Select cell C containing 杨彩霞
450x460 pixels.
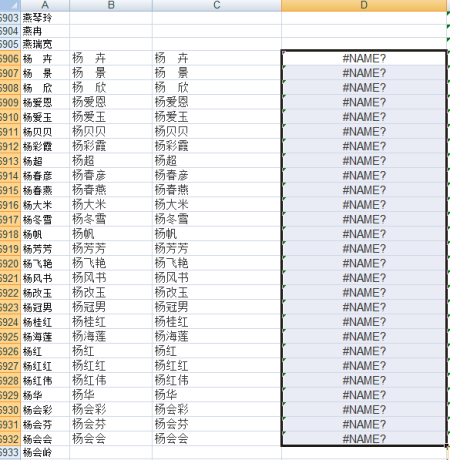point(217,146)
